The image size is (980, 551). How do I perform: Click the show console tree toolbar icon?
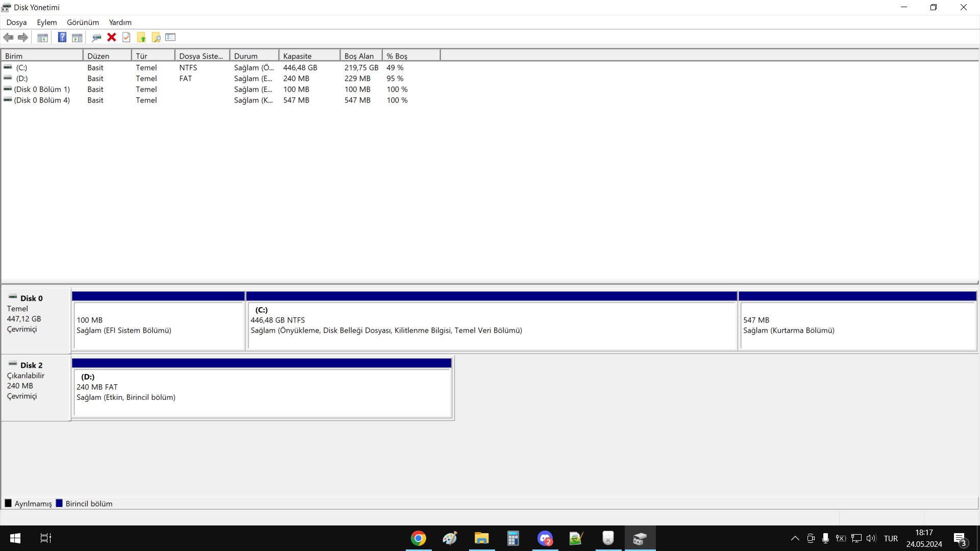[x=42, y=37]
